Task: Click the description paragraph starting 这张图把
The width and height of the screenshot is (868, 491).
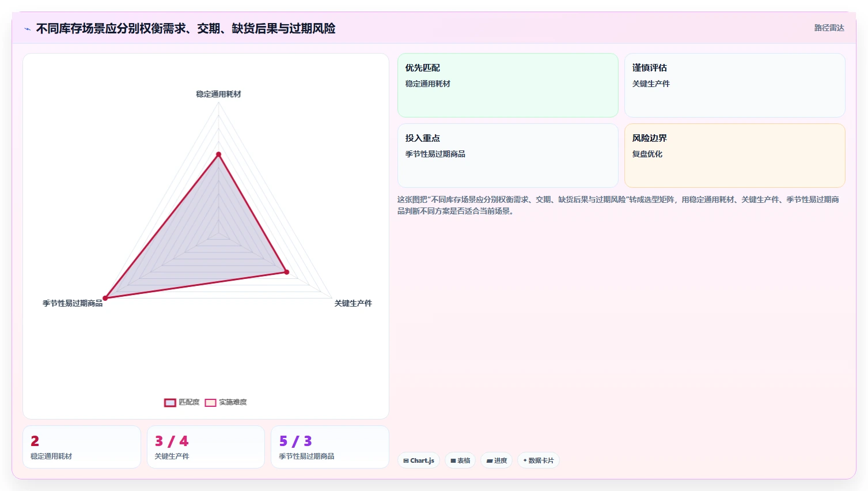Action: click(x=618, y=205)
